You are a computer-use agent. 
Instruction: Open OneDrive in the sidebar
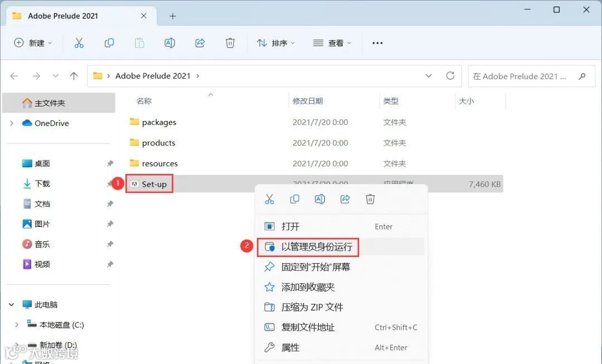(51, 123)
